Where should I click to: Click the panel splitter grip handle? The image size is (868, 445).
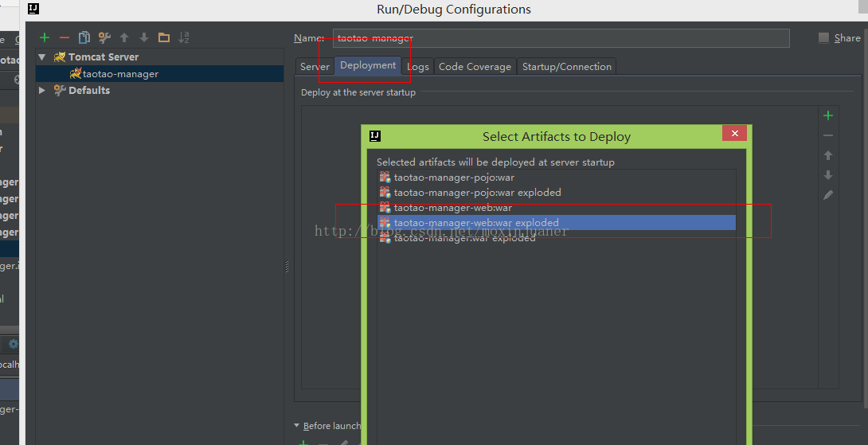pos(287,267)
